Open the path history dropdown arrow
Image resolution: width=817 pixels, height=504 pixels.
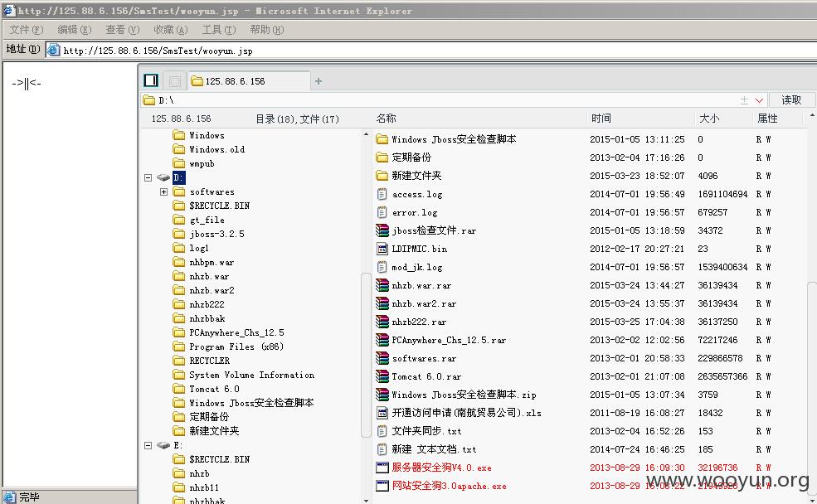pos(759,100)
